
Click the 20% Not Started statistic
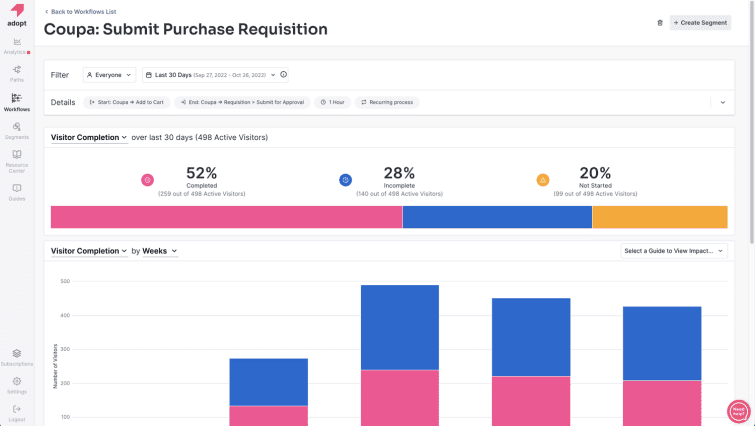pyautogui.click(x=595, y=181)
